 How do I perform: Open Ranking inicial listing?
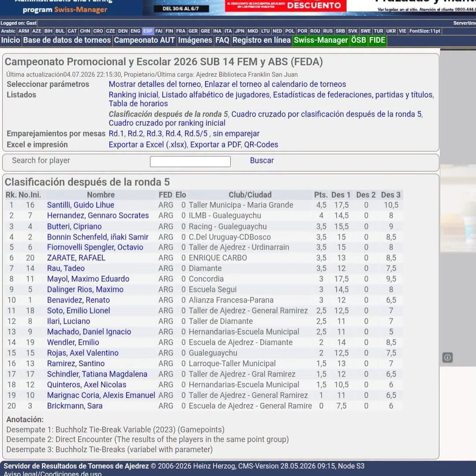coord(133,95)
